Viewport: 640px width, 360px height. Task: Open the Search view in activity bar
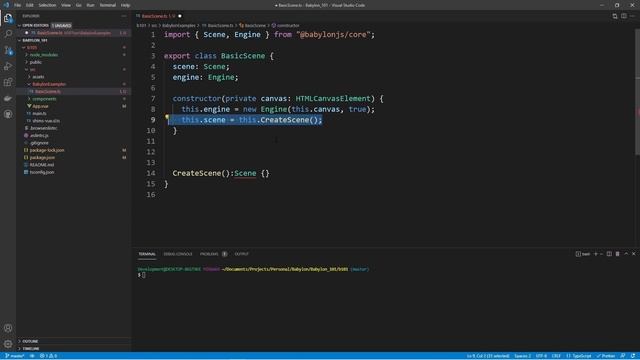tap(8, 33)
